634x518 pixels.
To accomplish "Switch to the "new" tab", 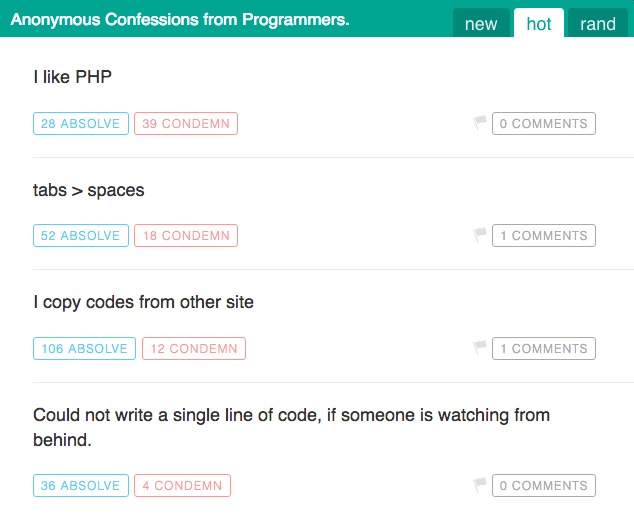I will point(481,24).
